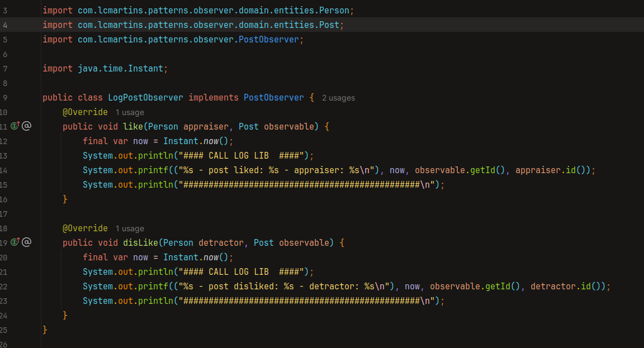Click the @ annotation gutter icon on line 11
The height and width of the screenshot is (348, 644).
pyautogui.click(x=27, y=126)
